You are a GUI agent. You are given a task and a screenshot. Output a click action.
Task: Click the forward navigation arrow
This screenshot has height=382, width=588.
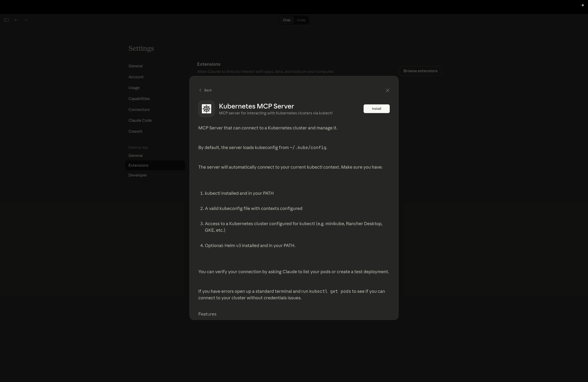(25, 20)
